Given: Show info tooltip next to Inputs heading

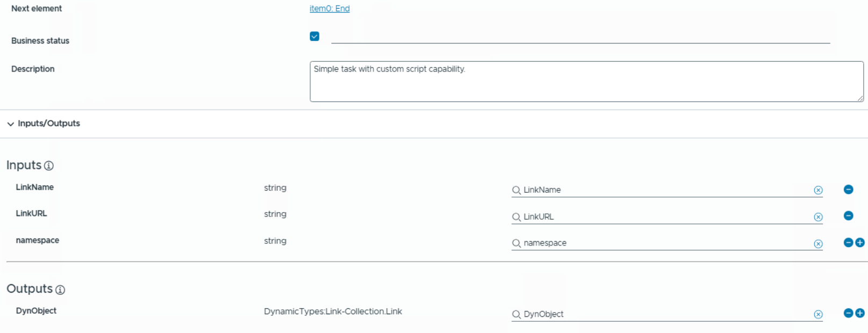Looking at the screenshot, I should (x=49, y=166).
